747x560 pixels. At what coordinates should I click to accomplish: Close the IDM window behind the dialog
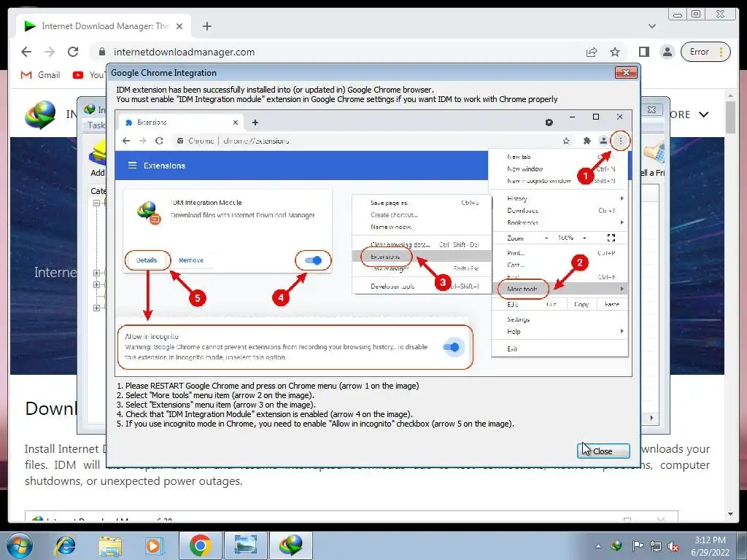click(x=651, y=109)
